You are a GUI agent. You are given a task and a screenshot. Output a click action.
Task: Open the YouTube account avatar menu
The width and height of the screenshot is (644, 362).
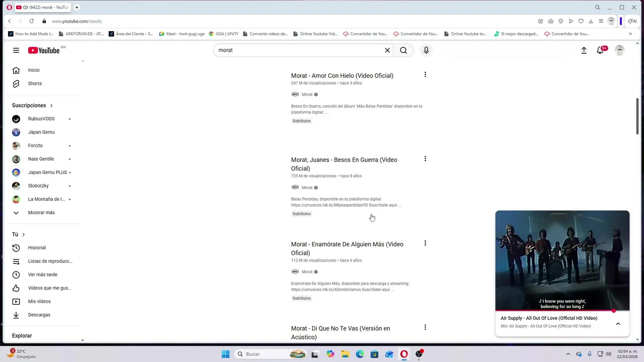[x=620, y=50]
